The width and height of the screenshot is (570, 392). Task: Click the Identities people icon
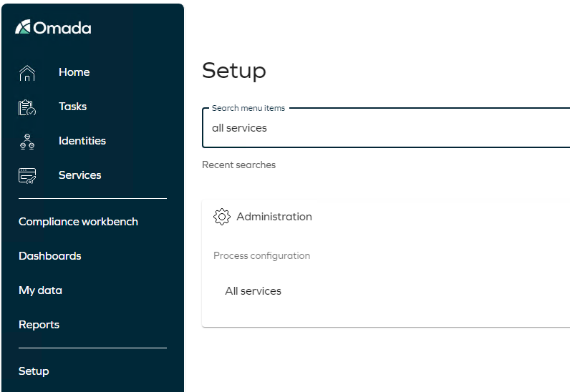point(27,142)
